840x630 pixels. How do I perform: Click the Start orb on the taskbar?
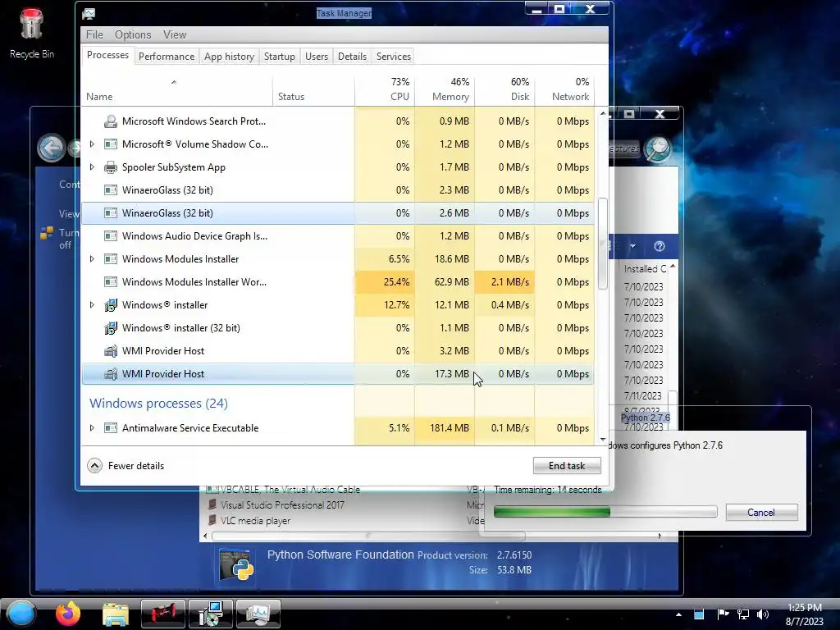pos(21,614)
